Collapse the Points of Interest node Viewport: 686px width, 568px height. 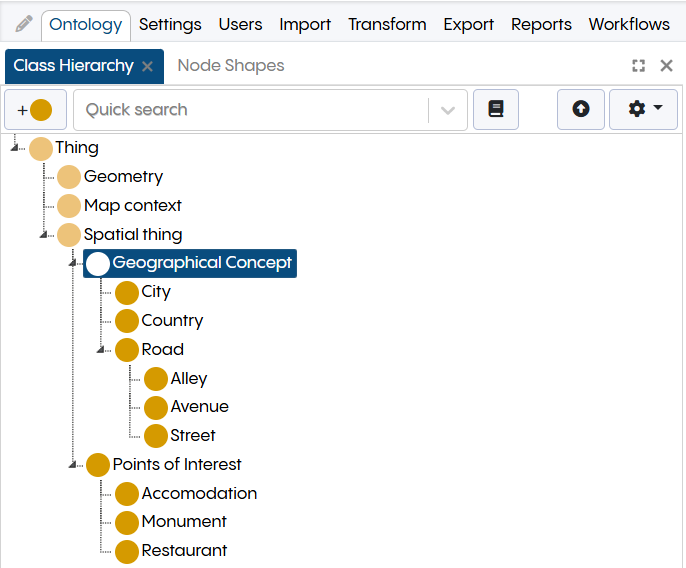[73, 464]
